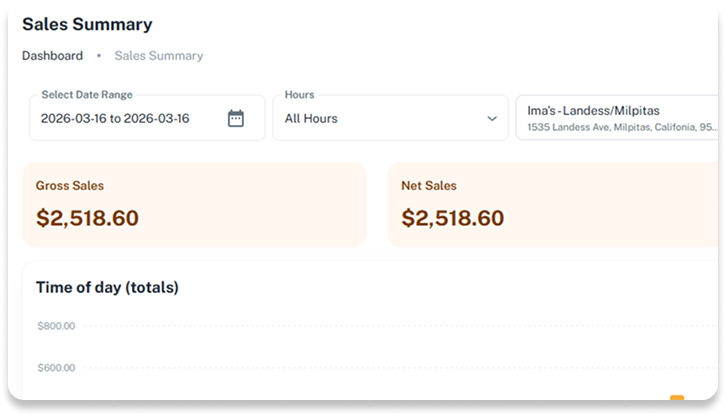Click the Net Sales $2,518.60 amount
Screen dimensions: 726x416
tap(452, 217)
